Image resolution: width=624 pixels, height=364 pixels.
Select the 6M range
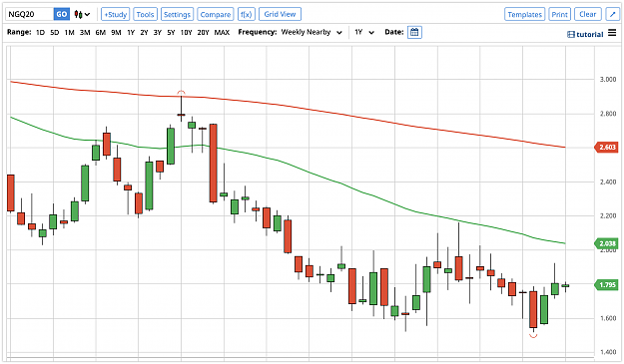pyautogui.click(x=100, y=33)
